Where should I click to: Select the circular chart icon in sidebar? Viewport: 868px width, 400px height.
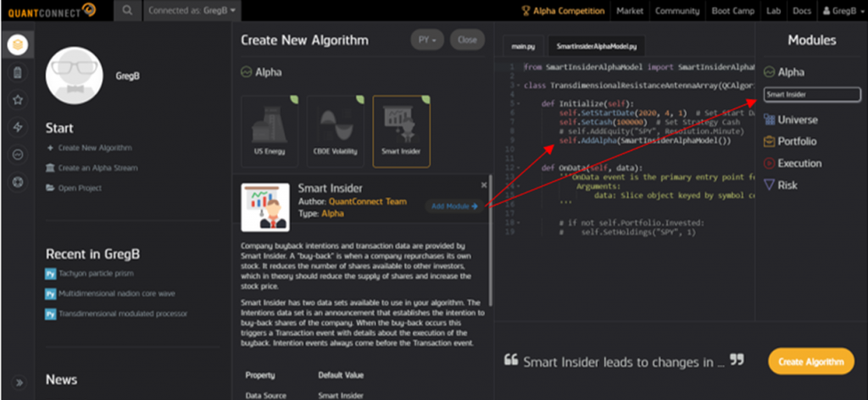pyautogui.click(x=18, y=155)
